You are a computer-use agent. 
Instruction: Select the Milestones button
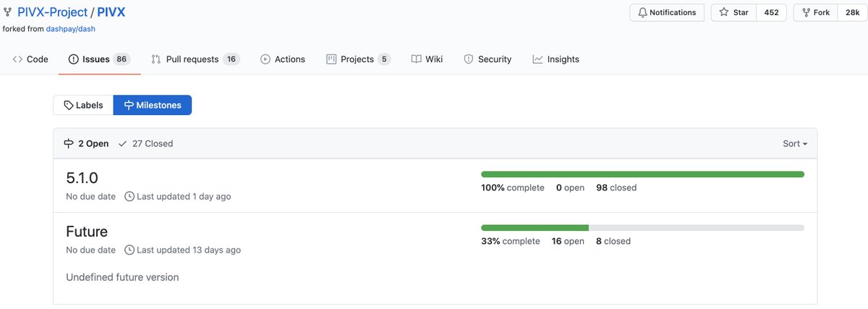coord(153,105)
